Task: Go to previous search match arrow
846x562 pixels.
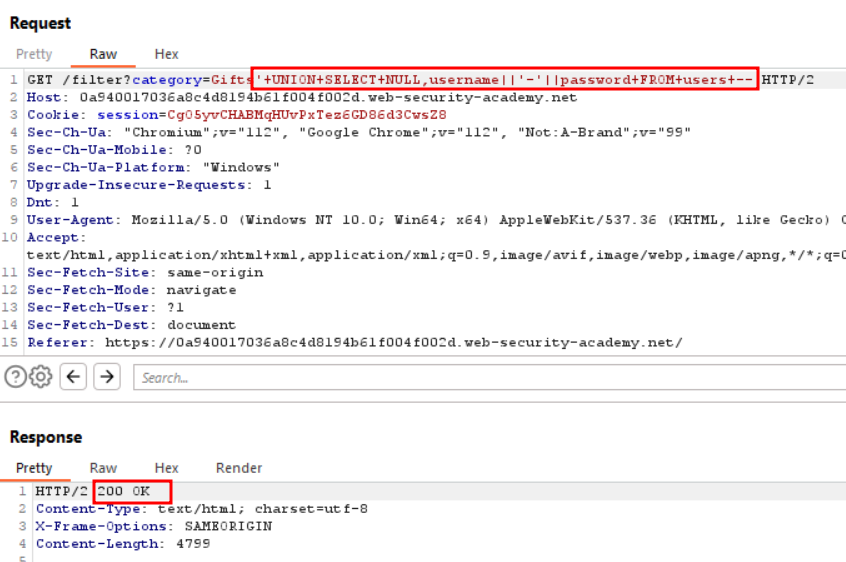Action: [73, 376]
